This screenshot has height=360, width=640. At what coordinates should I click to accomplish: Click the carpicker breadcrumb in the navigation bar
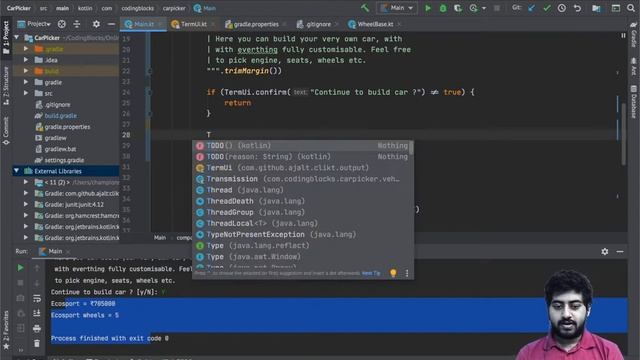174,8
